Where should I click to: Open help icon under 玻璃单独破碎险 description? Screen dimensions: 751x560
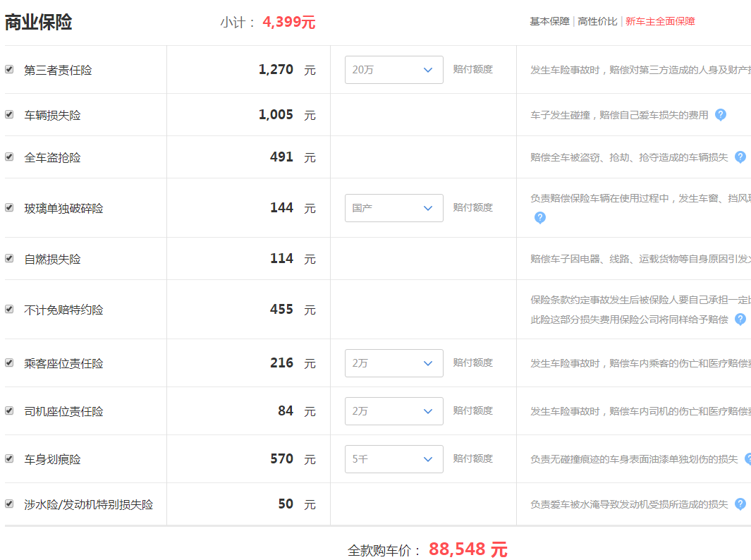pos(539,218)
